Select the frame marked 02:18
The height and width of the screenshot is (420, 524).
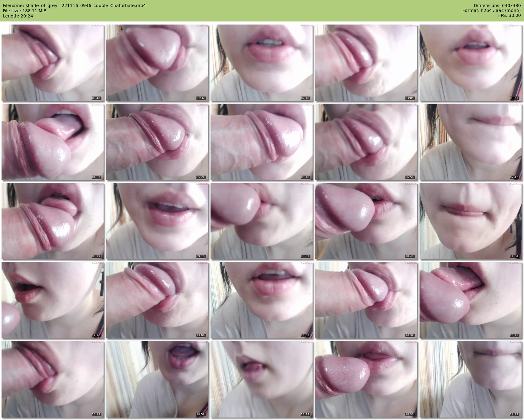point(262,63)
